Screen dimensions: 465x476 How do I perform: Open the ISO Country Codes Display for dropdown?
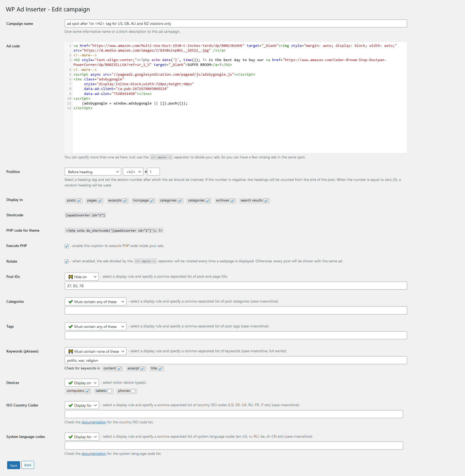[82, 405]
